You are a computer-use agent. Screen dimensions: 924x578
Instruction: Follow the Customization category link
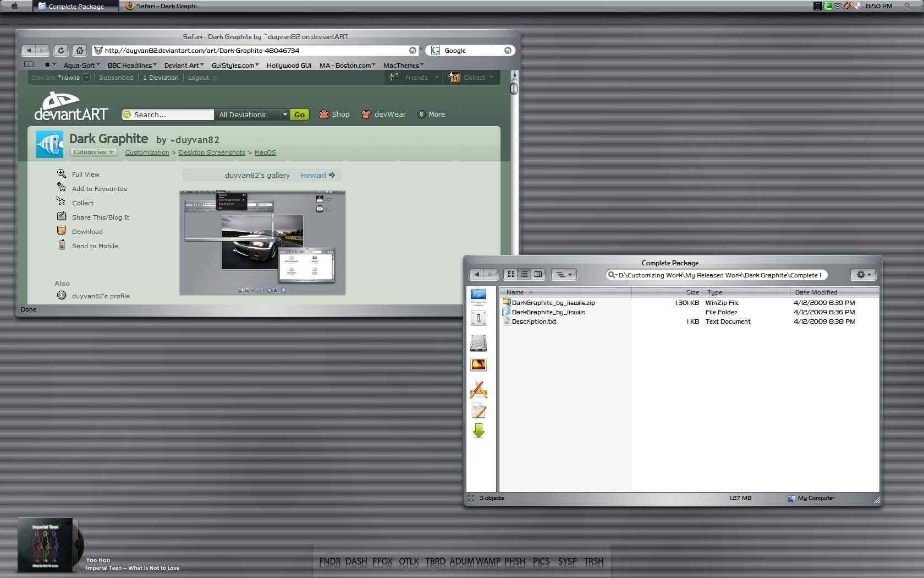[x=147, y=152]
